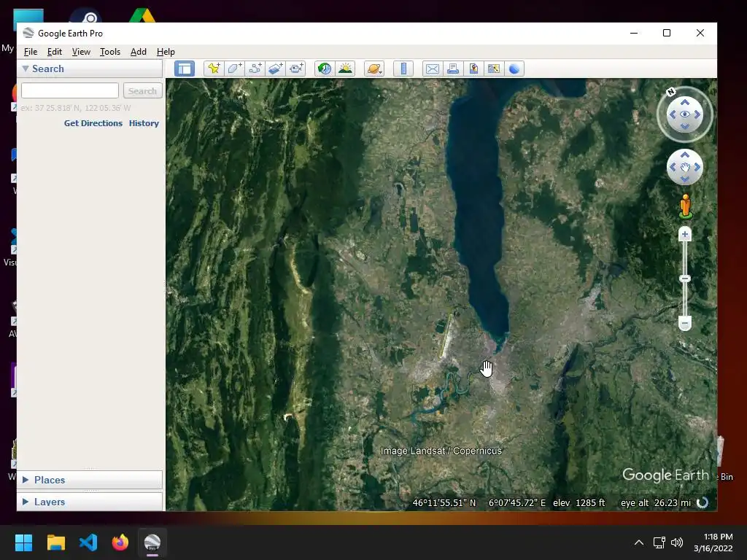Open the volume speaker tray icon
This screenshot has height=560, width=747.
pyautogui.click(x=676, y=542)
